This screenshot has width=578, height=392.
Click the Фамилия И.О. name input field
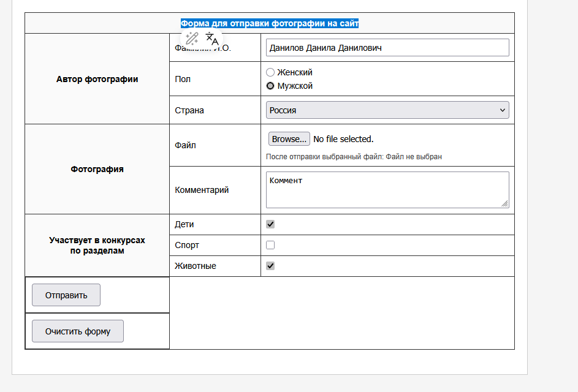click(387, 48)
